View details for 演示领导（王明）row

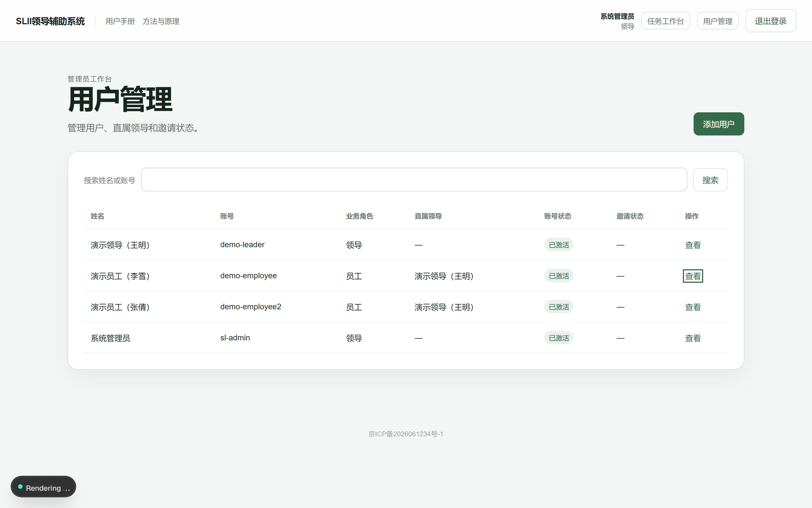coord(693,245)
